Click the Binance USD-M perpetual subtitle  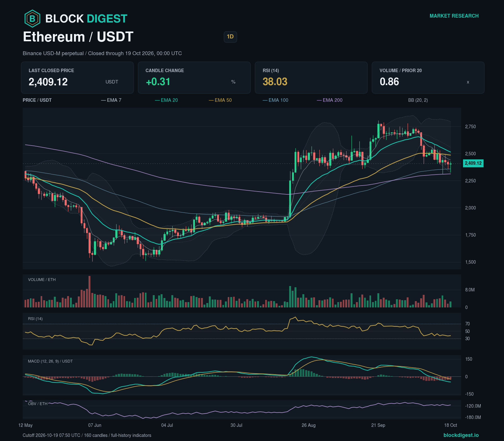click(102, 53)
